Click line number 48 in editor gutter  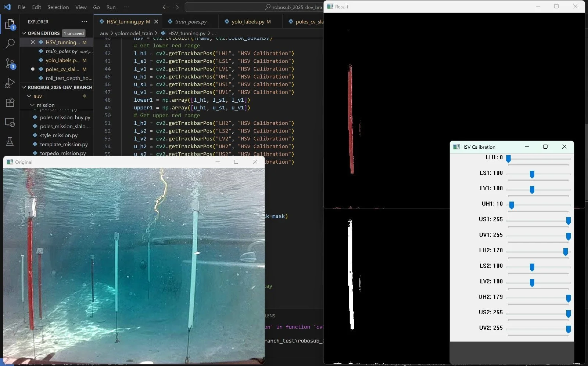[107, 100]
